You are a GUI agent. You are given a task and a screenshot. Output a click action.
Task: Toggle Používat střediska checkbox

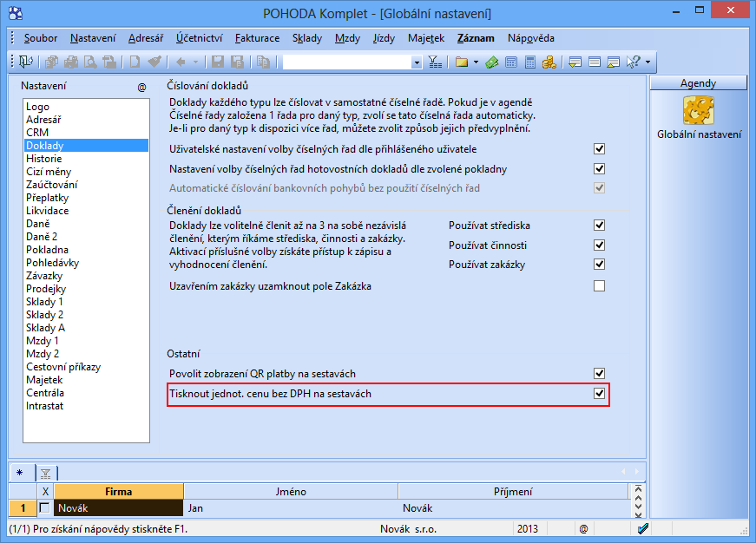click(x=599, y=225)
